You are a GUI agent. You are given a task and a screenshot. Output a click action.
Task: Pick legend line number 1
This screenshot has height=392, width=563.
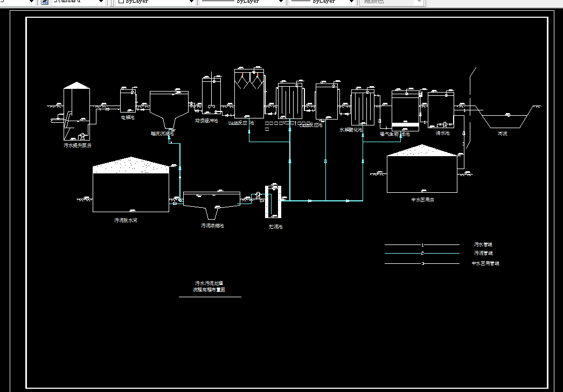[422, 245]
